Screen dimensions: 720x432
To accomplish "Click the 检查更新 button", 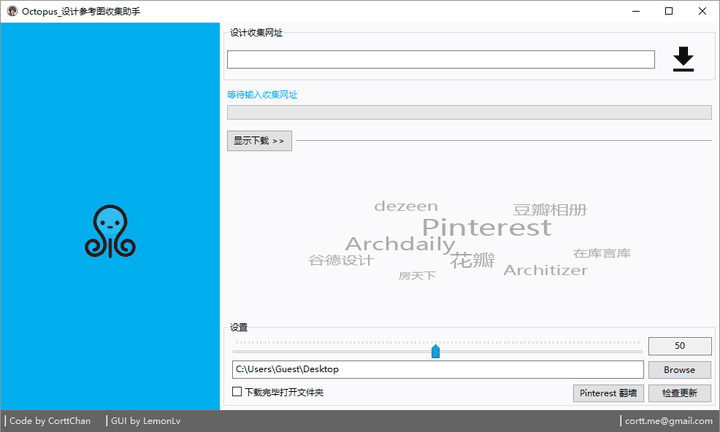I will pos(680,393).
